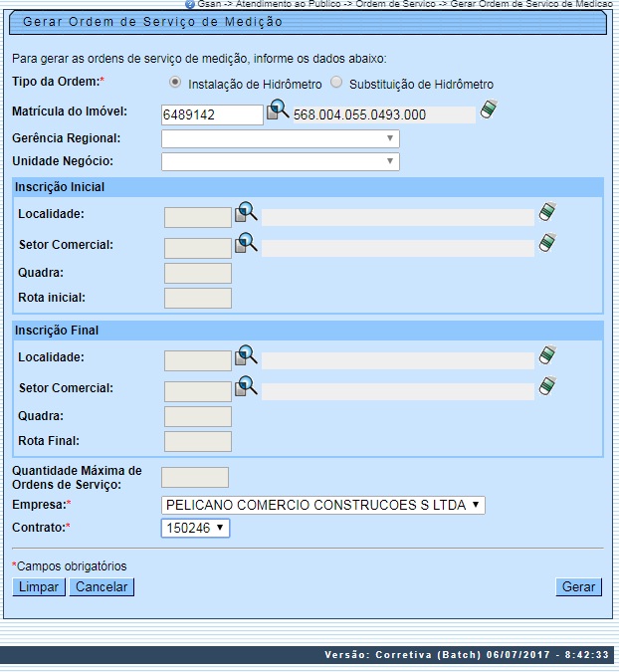Image resolution: width=619 pixels, height=672 pixels.
Task: Open Contrato dropdown showing 150246
Action: [x=195, y=528]
